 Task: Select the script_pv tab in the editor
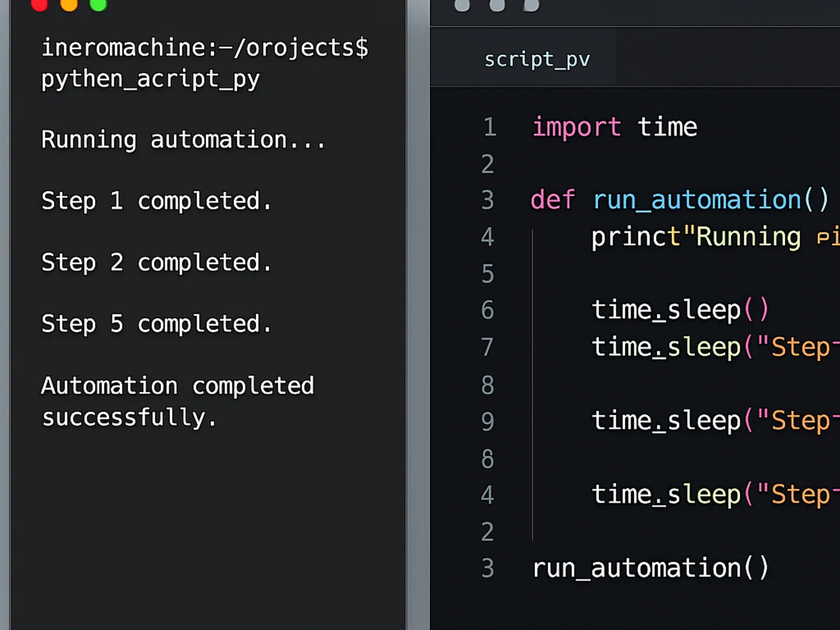[x=537, y=59]
